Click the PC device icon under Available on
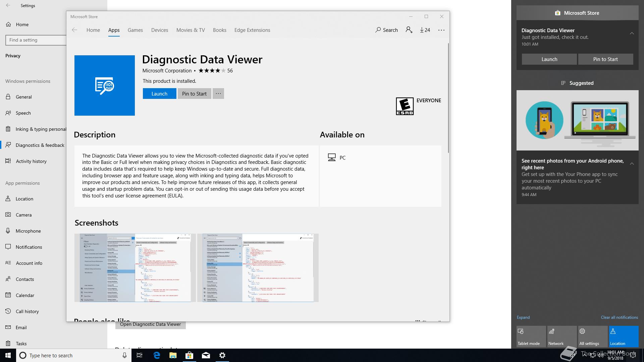Screen dimensions: 644x362 [x=332, y=158]
